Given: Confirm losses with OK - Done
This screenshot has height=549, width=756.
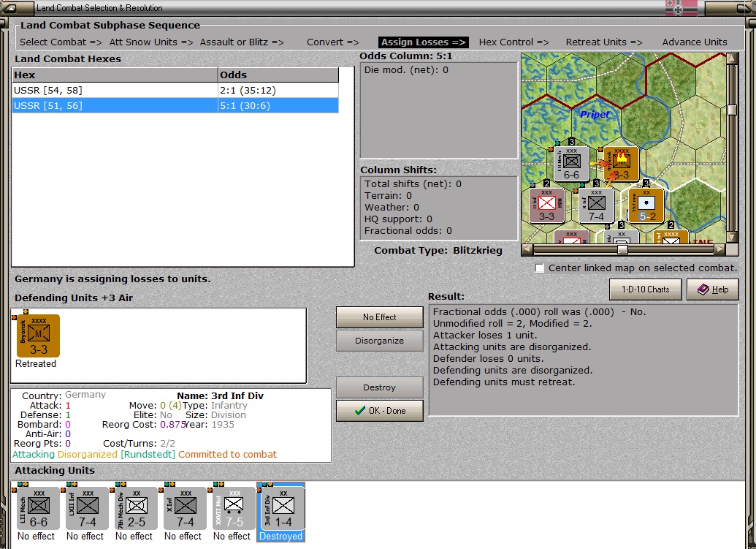Looking at the screenshot, I should tap(379, 411).
